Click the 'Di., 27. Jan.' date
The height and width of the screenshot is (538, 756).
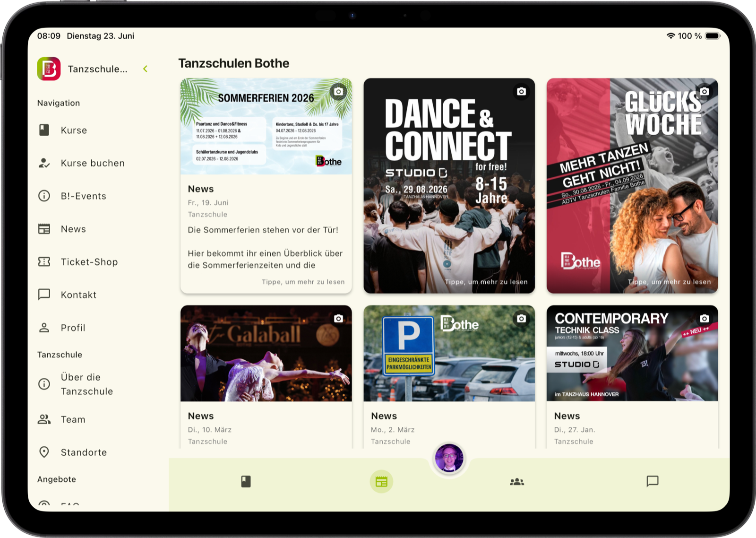(x=575, y=430)
